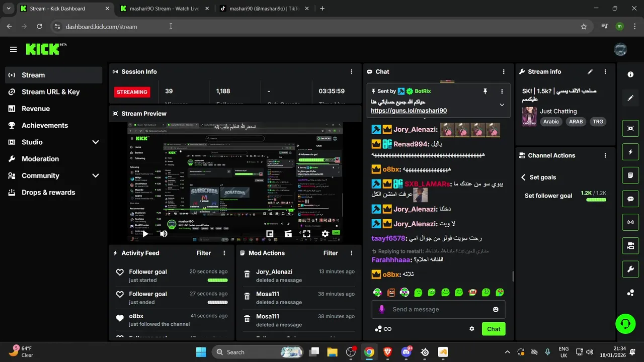Click the follower goal progress bar in Channel Actions

pyautogui.click(x=596, y=200)
